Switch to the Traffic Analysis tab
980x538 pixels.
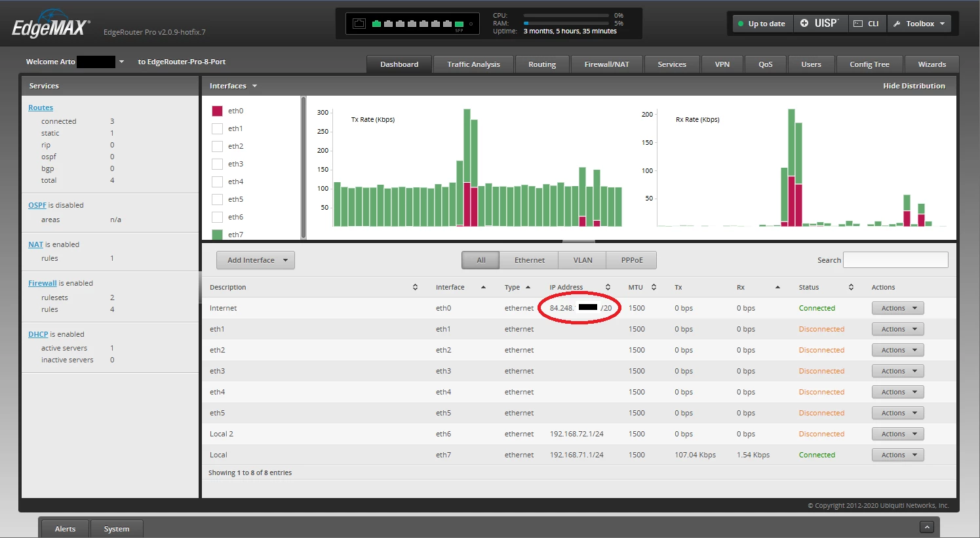coord(473,64)
